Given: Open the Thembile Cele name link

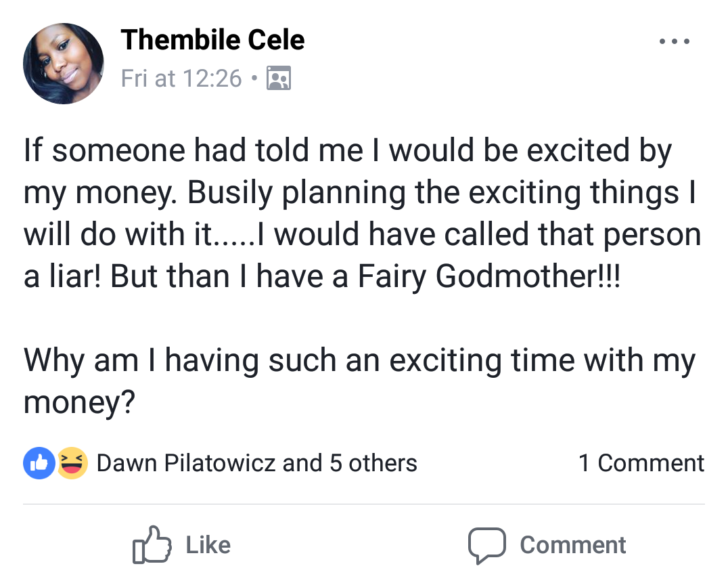Looking at the screenshot, I should tap(212, 41).
